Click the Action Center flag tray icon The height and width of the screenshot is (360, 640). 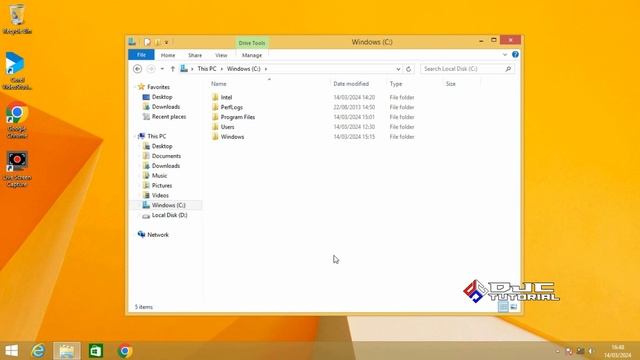pos(569,351)
